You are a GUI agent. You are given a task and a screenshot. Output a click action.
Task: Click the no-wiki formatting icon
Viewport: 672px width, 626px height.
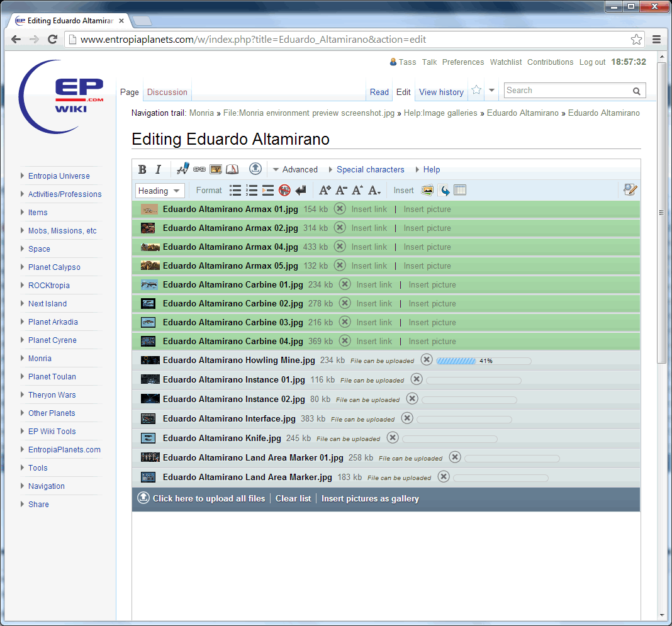[284, 191]
